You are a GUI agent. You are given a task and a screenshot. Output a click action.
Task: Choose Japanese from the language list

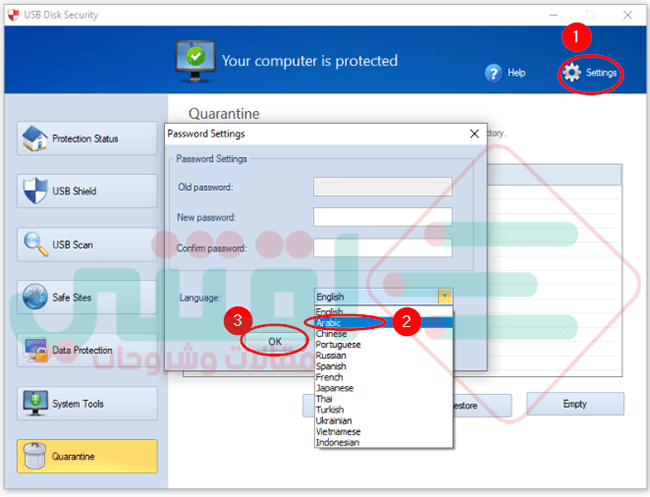383,388
